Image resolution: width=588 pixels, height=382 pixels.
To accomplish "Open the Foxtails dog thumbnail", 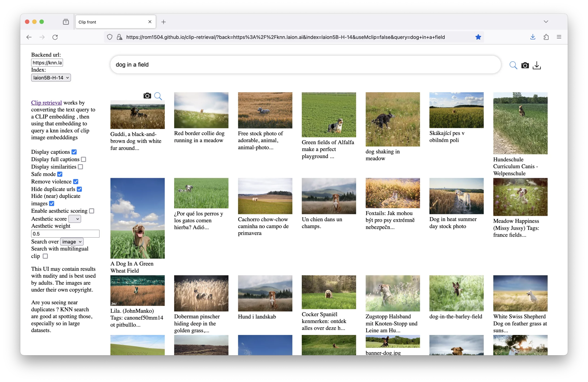I will coord(393,193).
